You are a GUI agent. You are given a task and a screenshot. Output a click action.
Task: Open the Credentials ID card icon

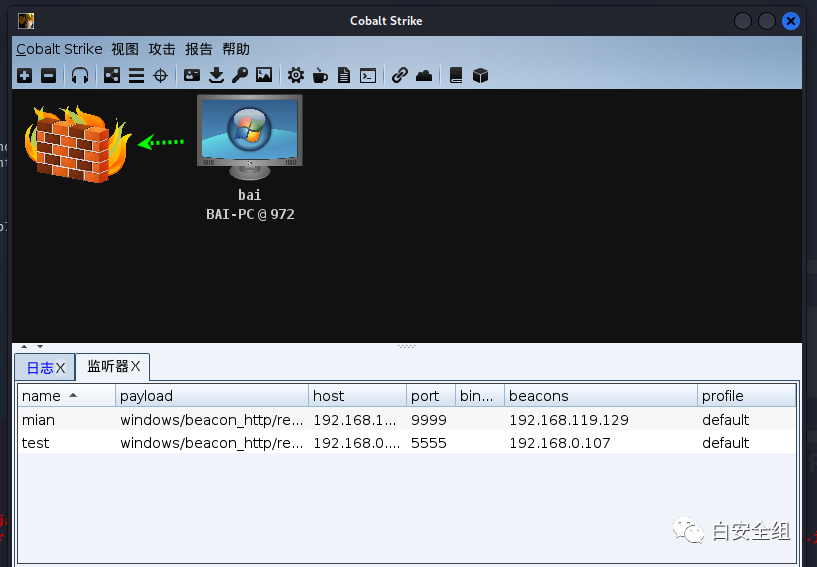click(192, 76)
